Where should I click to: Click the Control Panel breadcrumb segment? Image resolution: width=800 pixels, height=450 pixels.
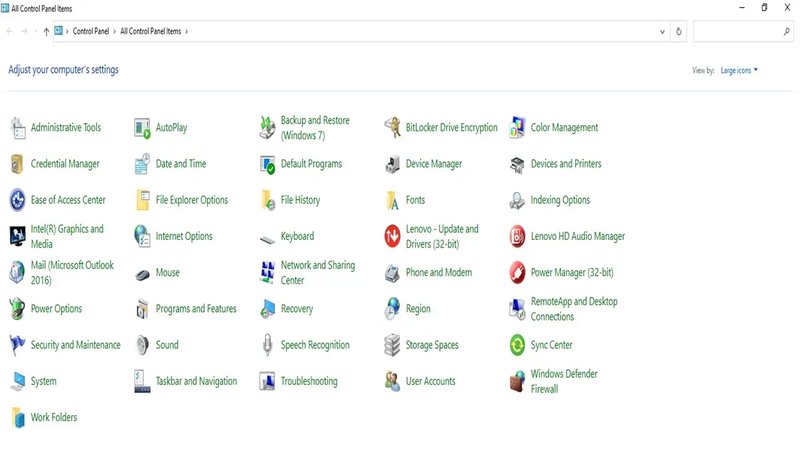pos(91,31)
